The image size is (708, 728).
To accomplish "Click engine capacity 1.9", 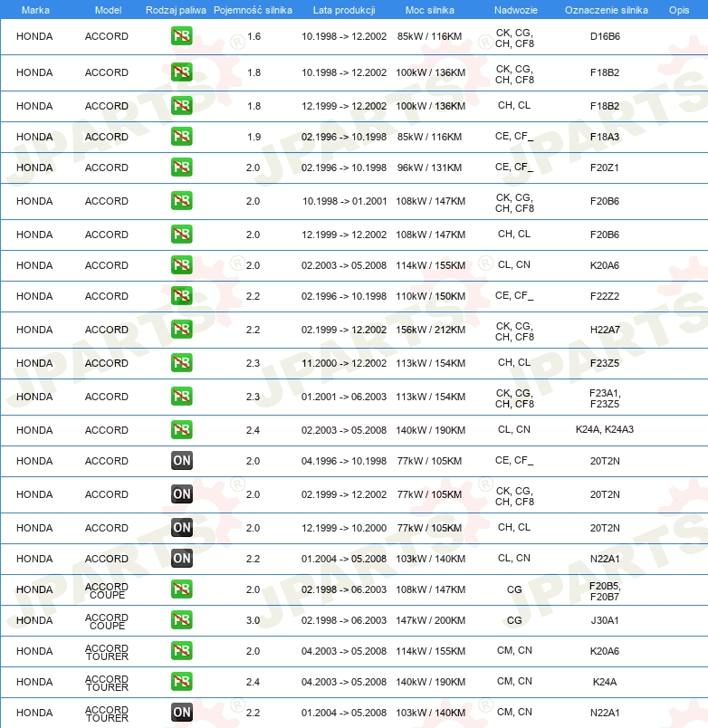I will pos(254,137).
